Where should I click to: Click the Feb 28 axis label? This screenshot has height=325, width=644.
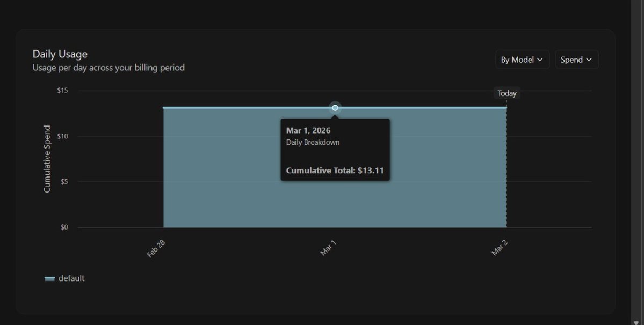156,249
